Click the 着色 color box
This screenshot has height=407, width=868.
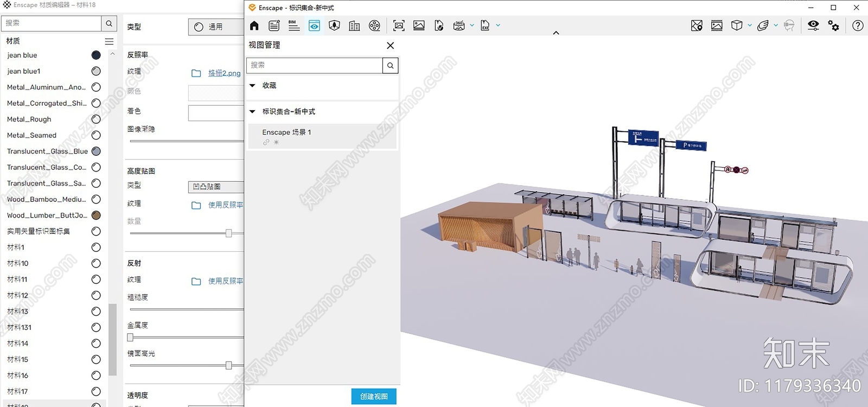point(216,113)
